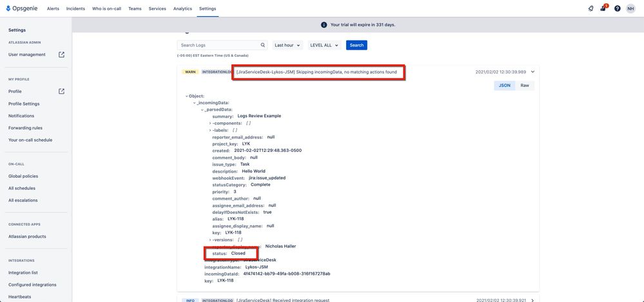The image size is (644, 302).
Task: Click the Opsgenie logo
Action: point(21,8)
